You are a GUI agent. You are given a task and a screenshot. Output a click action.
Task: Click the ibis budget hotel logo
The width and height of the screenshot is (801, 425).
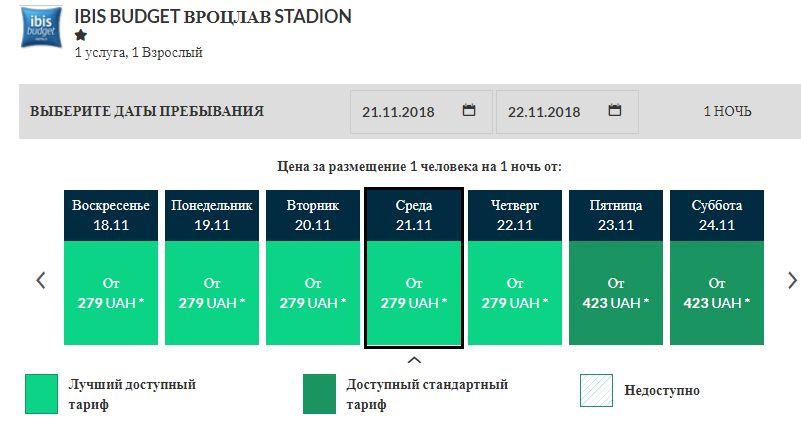coord(41,29)
